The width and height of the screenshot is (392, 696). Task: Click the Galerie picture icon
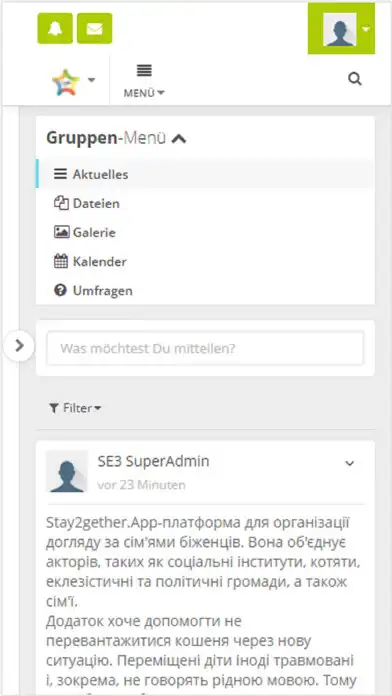pyautogui.click(x=61, y=232)
